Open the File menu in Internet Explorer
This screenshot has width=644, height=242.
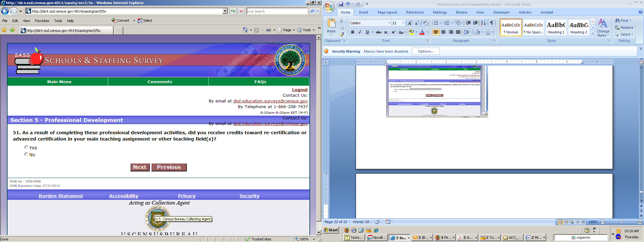click(x=5, y=21)
